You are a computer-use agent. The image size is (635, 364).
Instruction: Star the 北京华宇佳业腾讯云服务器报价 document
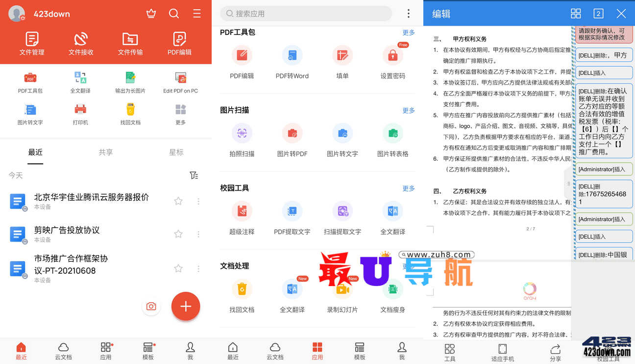point(178,201)
